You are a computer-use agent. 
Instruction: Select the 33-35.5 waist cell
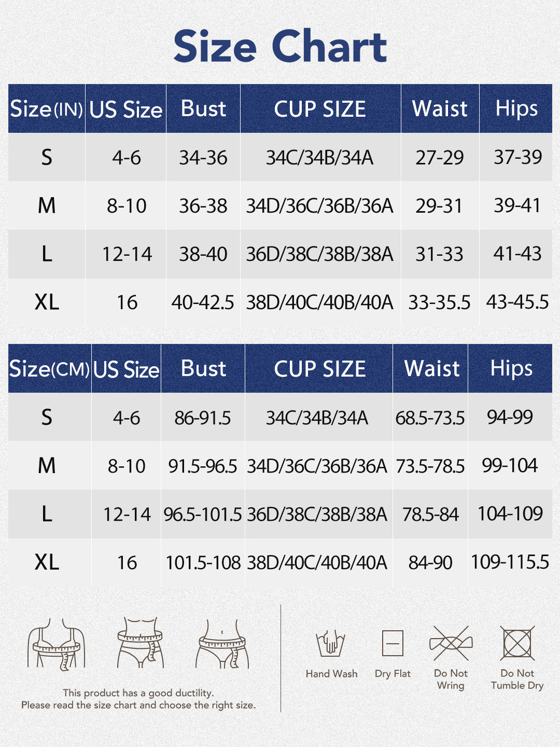tap(439, 302)
